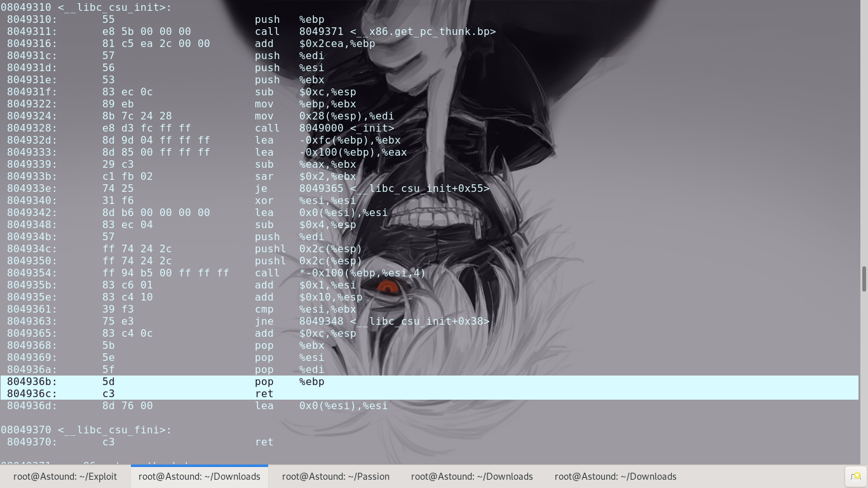The image size is (868, 488).
Task: Click the bytes ff 94 b5 00 ff ff ff
Action: [165, 273]
